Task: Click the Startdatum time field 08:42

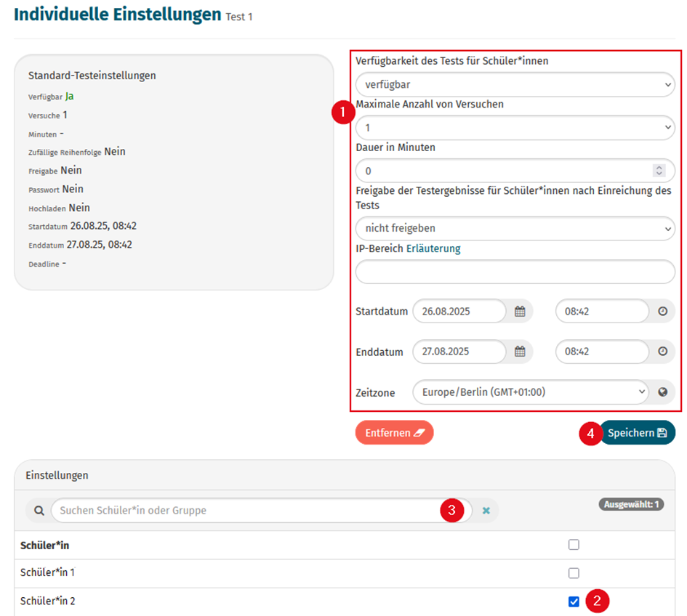Action: [602, 312]
